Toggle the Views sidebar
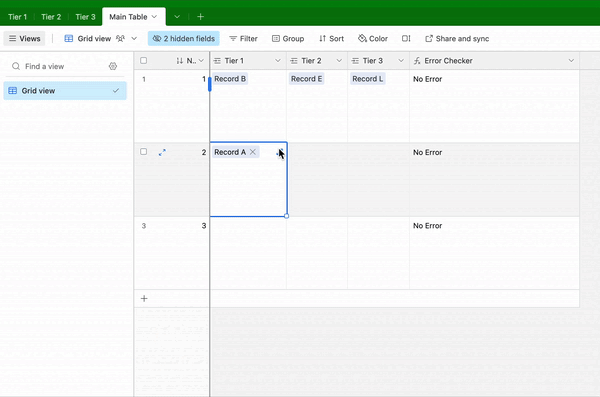Image resolution: width=600 pixels, height=397 pixels. click(x=24, y=39)
